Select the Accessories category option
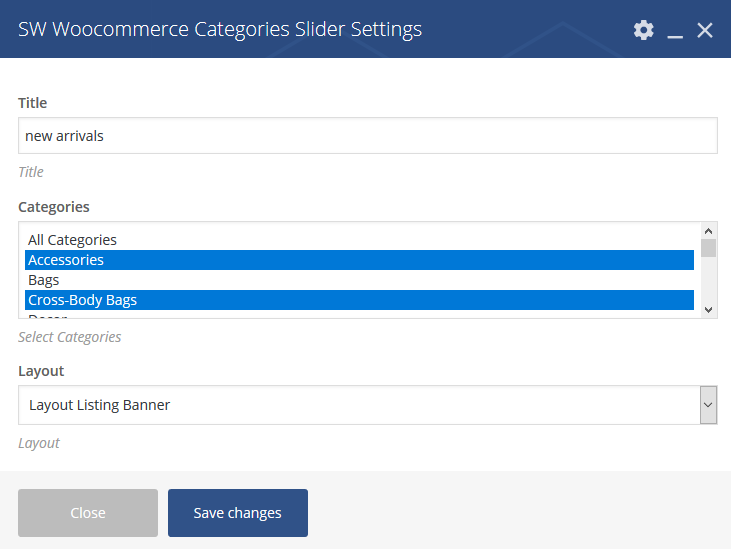The height and width of the screenshot is (549, 731). pos(359,260)
